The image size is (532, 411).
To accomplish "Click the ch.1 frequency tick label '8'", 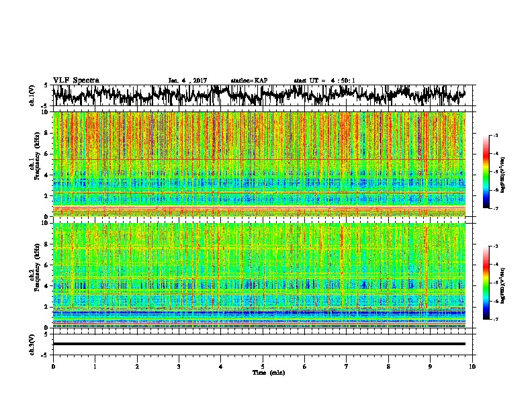I will tap(47, 133).
